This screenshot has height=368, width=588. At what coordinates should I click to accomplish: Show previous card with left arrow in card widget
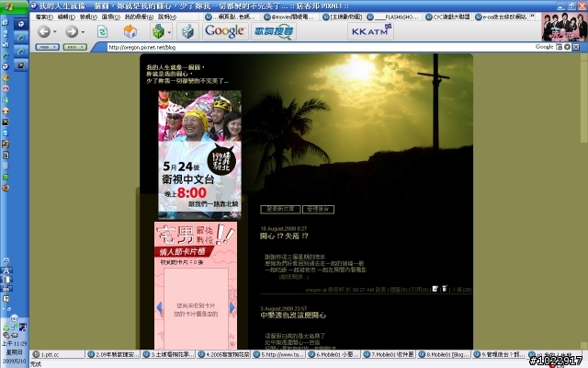[159, 307]
